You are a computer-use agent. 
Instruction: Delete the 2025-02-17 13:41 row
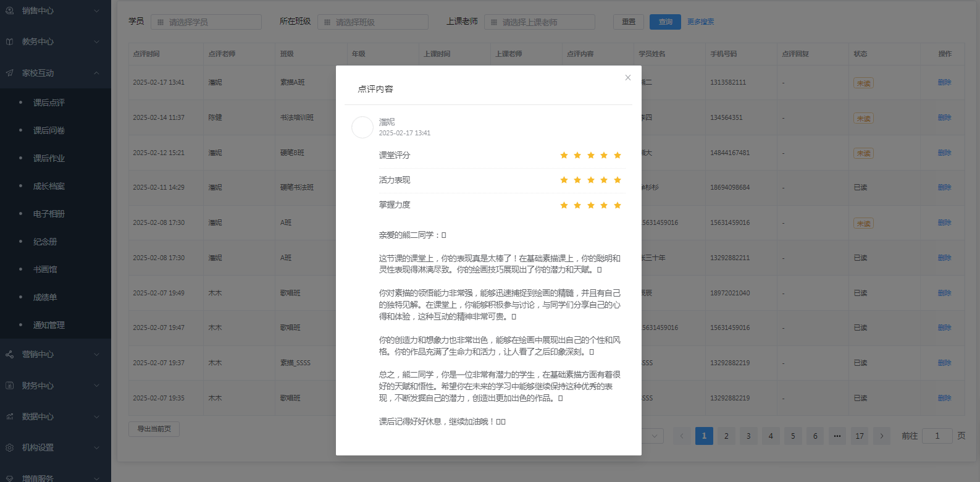[944, 82]
